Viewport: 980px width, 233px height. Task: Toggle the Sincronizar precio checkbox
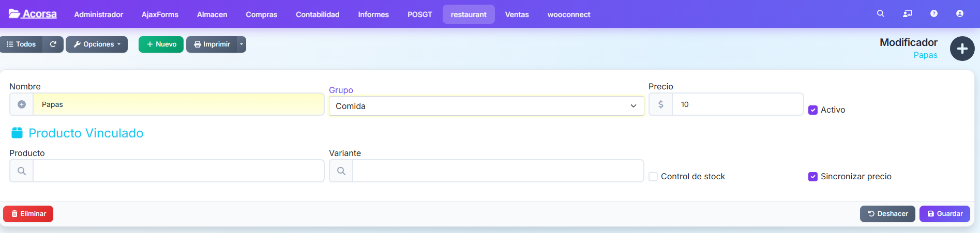(x=813, y=177)
